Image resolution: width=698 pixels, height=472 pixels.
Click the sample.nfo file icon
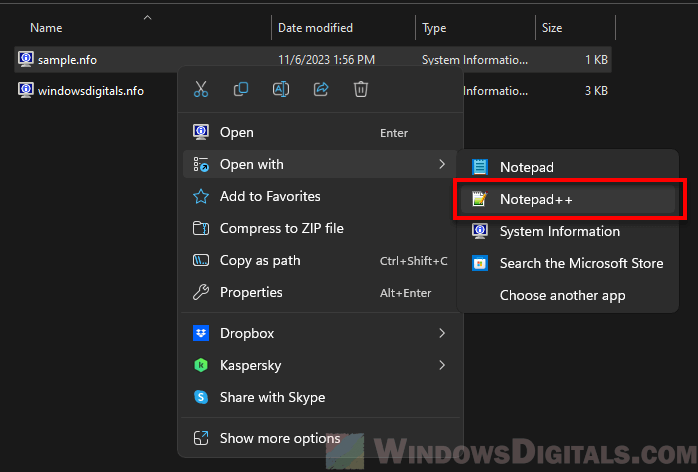pos(26,59)
